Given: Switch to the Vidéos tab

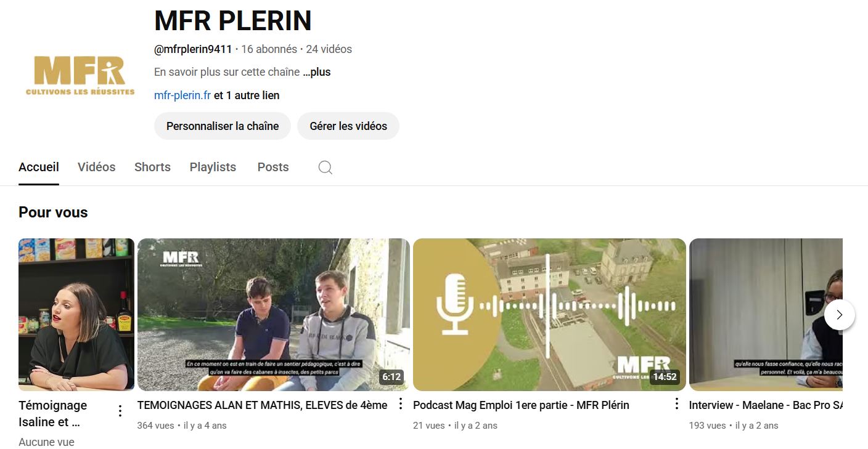Looking at the screenshot, I should (97, 167).
